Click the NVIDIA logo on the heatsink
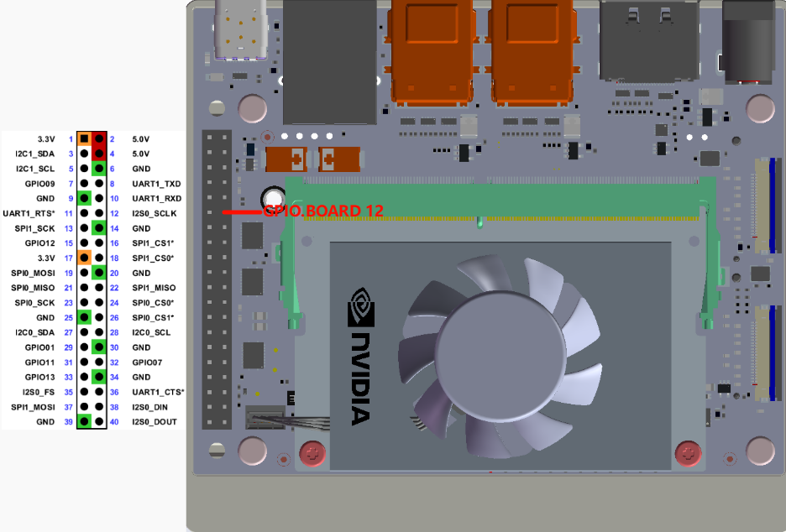The height and width of the screenshot is (532, 786). click(360, 357)
